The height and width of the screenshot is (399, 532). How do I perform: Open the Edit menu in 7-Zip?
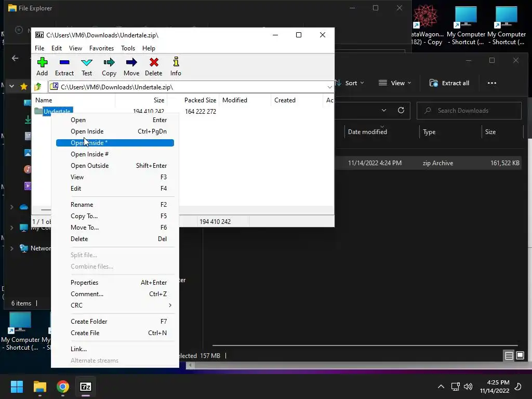pos(56,48)
